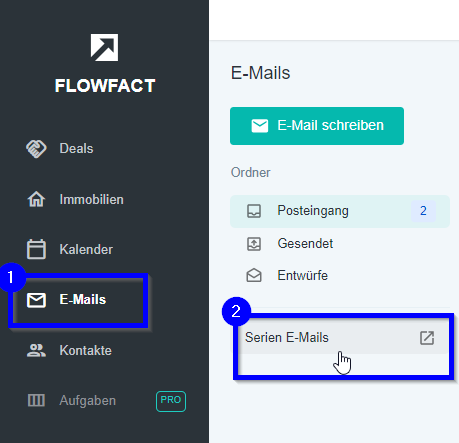Open Deals via the handshake icon
459x443 pixels.
(36, 149)
